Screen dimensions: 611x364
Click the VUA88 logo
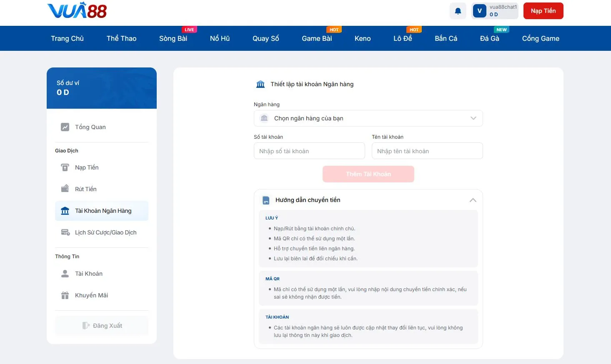pyautogui.click(x=76, y=11)
